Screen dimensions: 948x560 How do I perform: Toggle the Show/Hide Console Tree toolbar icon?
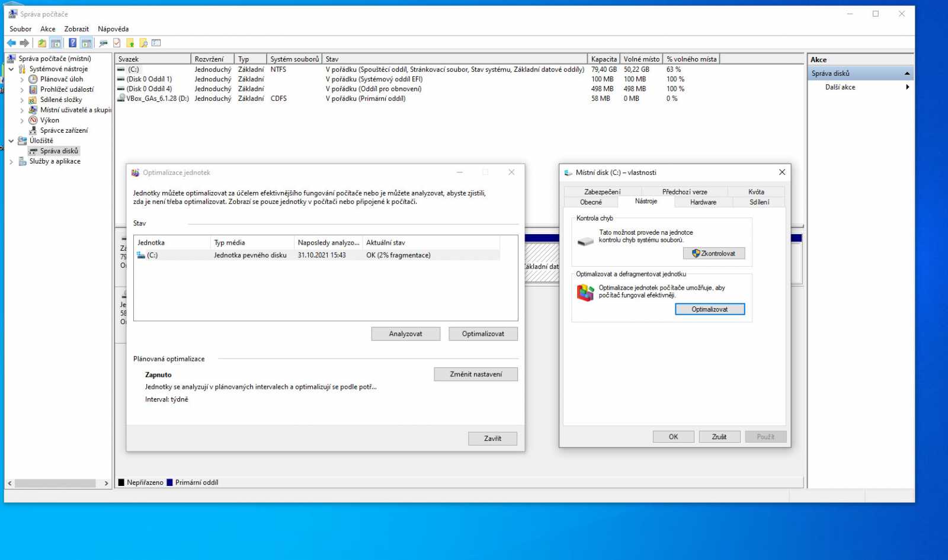tap(56, 43)
